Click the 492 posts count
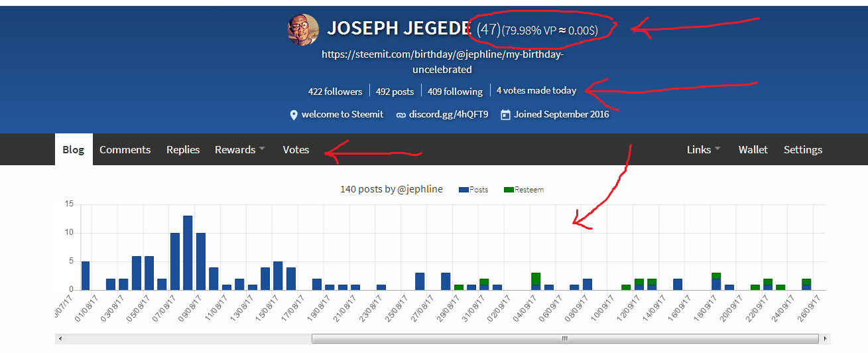Viewport: 868px width, 353px height. 395,92
